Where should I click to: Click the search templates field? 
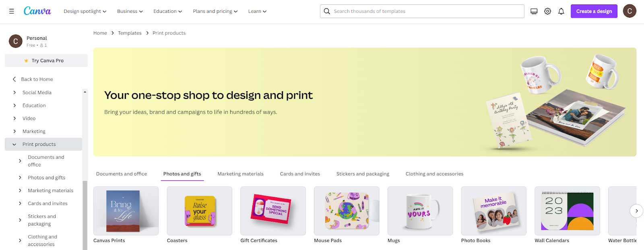427,11
